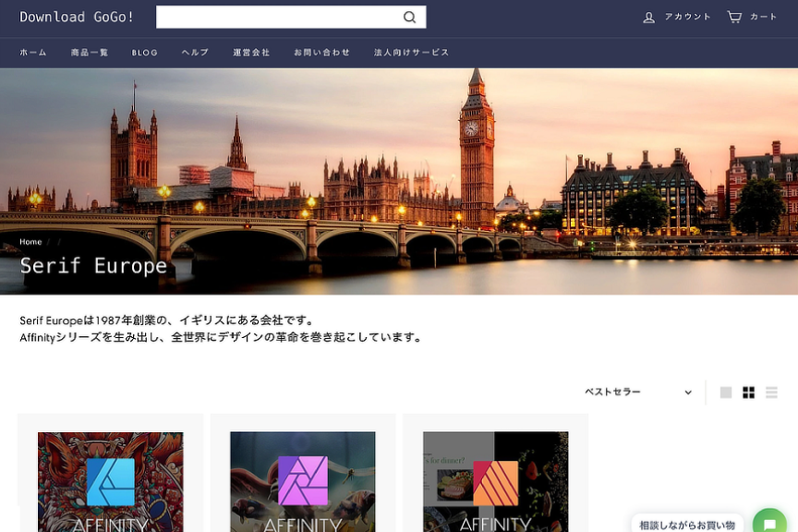Open the 法人向けサービス menu item
798x532 pixels.
tap(412, 53)
